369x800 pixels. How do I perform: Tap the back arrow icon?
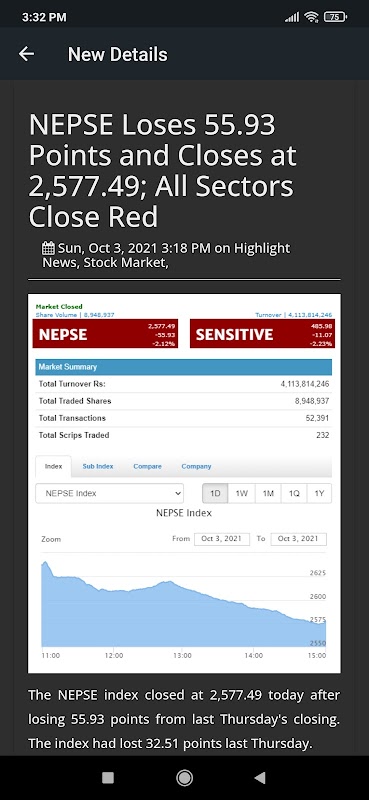[x=26, y=54]
